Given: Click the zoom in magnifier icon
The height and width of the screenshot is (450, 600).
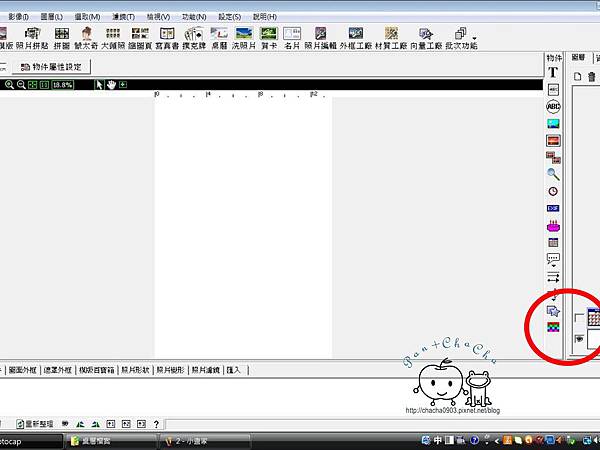Looking at the screenshot, I should 9,85.
